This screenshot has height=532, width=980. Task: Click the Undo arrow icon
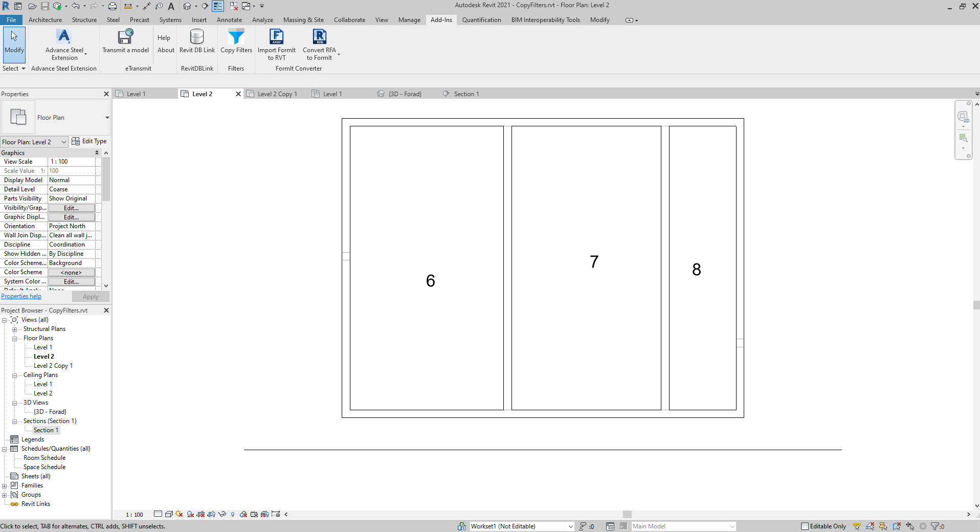(x=76, y=6)
